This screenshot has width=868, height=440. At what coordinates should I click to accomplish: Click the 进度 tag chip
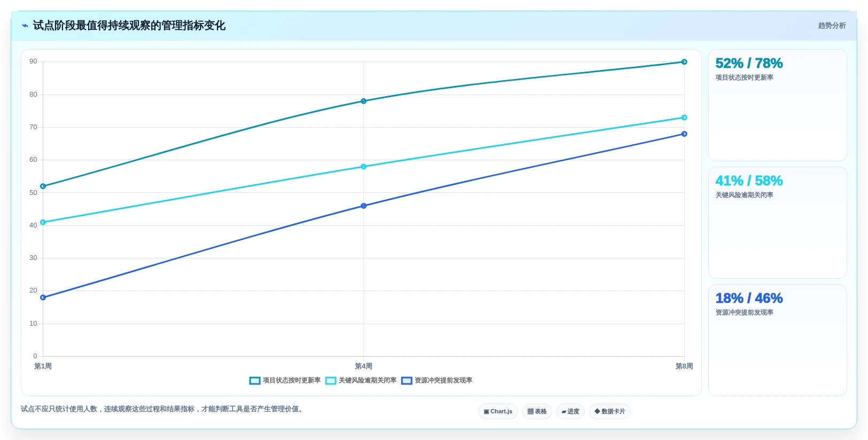tap(570, 412)
